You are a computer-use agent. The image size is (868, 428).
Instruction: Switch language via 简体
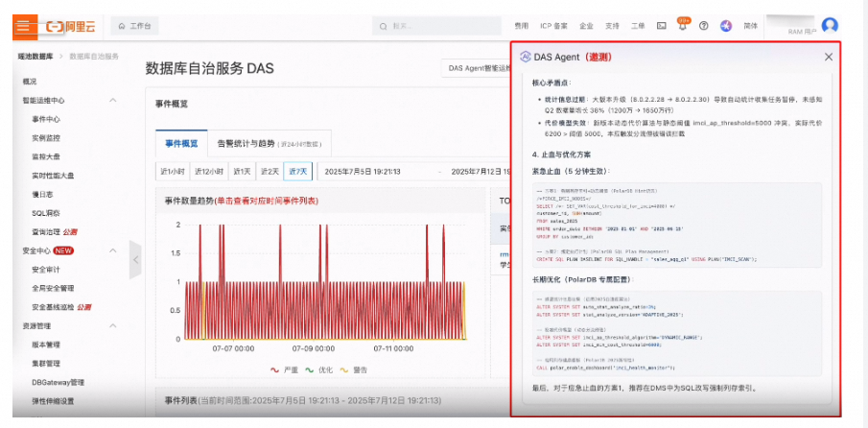(751, 26)
